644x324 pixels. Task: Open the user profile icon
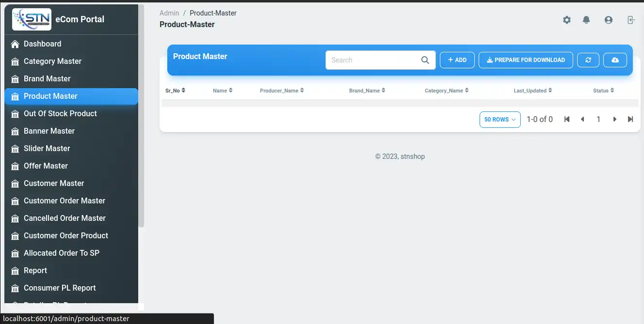[608, 20]
